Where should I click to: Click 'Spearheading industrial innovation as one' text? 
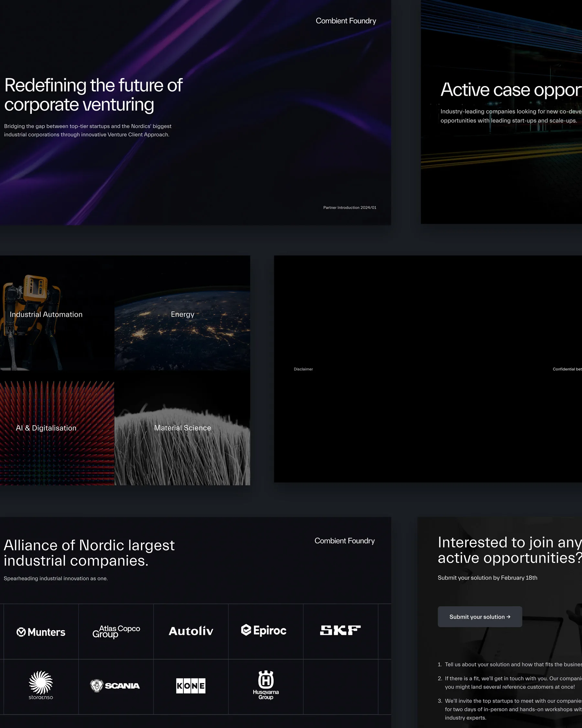click(x=56, y=579)
